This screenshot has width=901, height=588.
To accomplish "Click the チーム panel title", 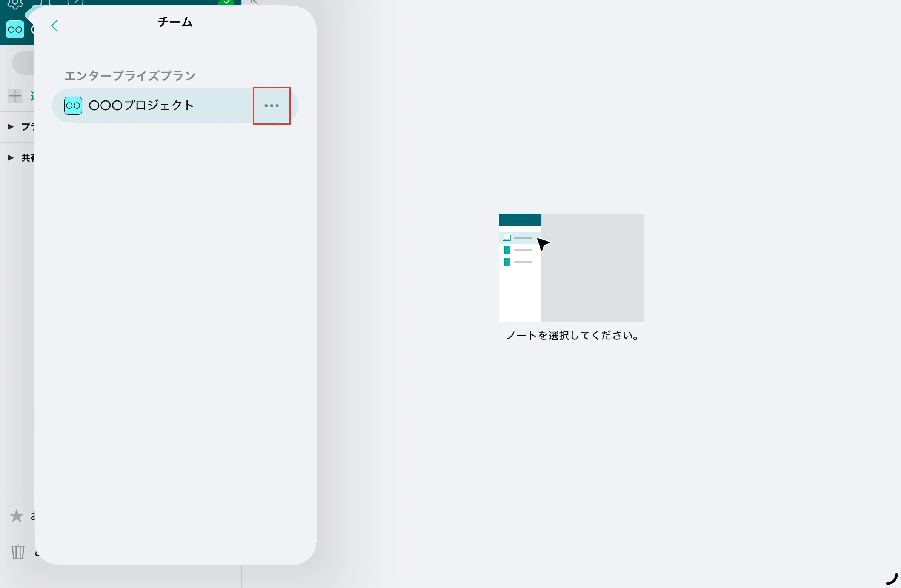I will 175,22.
